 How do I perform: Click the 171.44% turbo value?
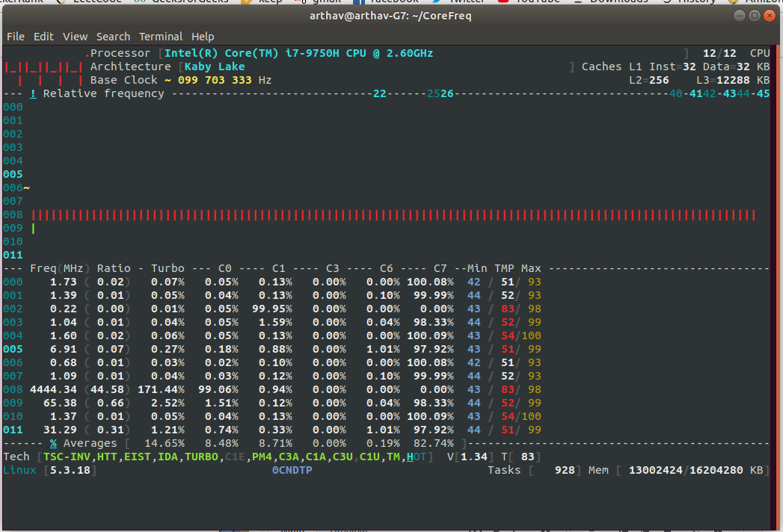point(161,389)
